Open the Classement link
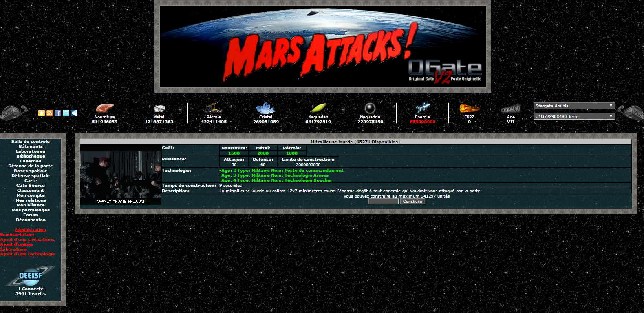This screenshot has width=644, height=313. coord(31,191)
